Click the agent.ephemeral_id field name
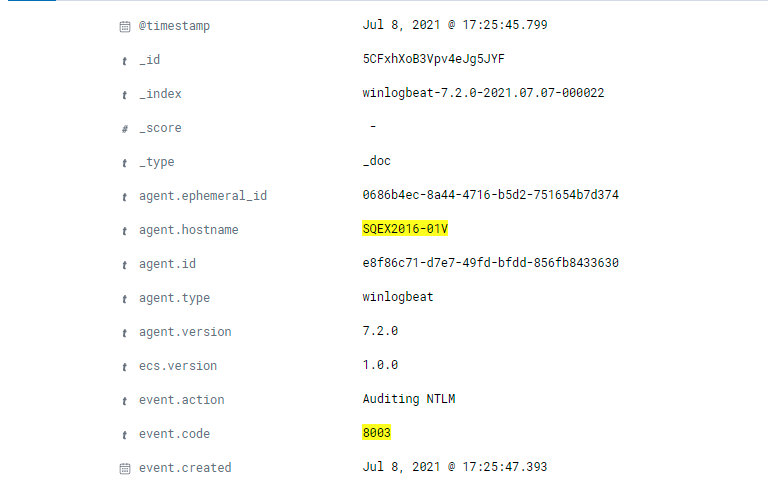 [x=203, y=196]
